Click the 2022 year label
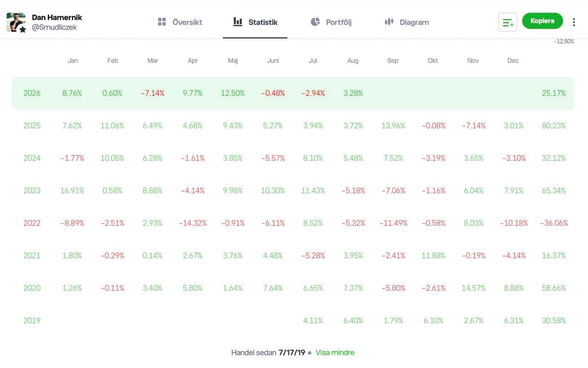This screenshot has height=368, width=588. (x=32, y=223)
